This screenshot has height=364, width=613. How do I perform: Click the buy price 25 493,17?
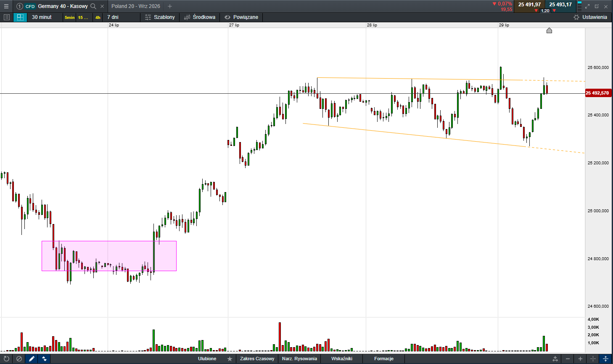click(x=560, y=5)
